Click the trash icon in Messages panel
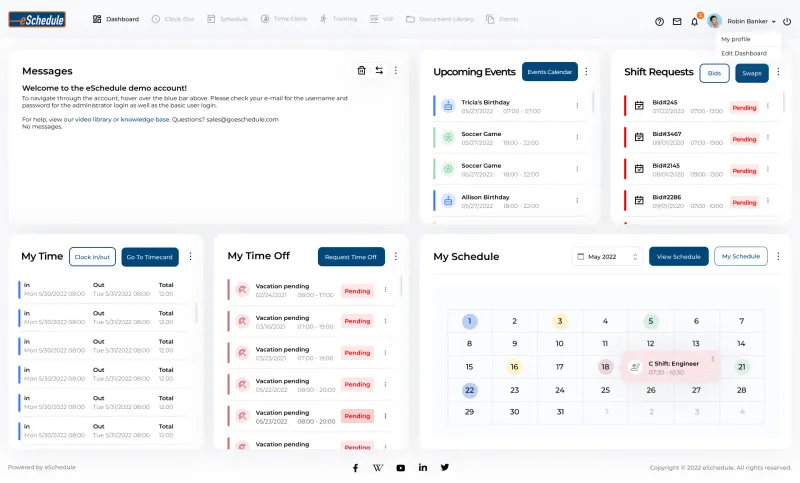 (361, 70)
